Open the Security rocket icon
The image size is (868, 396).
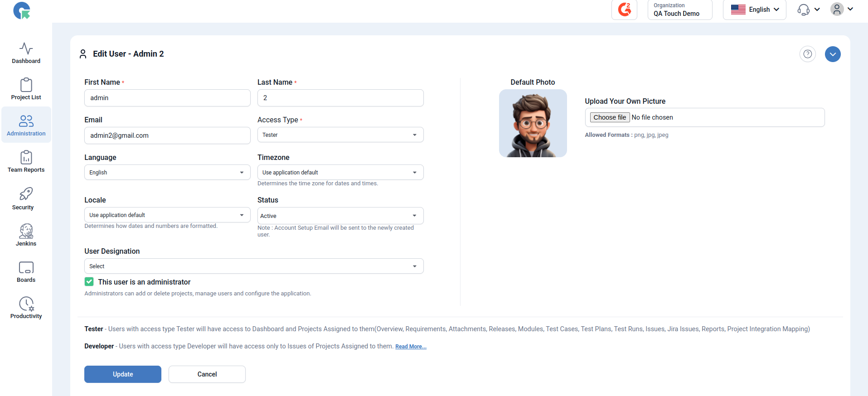tap(26, 194)
